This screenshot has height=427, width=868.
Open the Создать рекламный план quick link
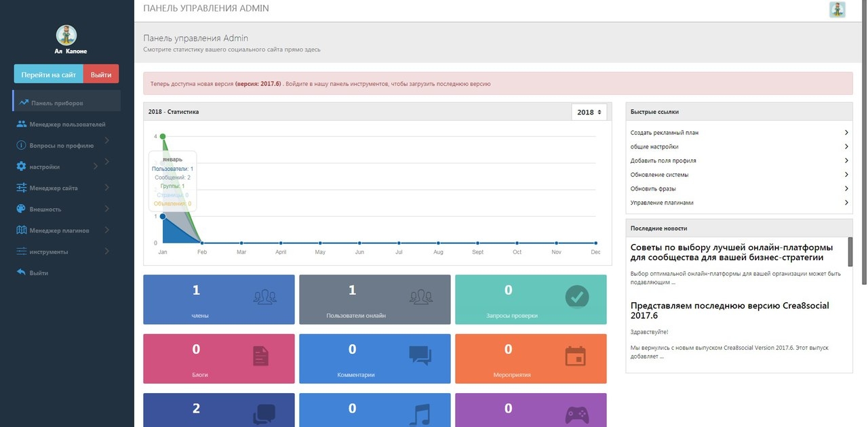[739, 133]
